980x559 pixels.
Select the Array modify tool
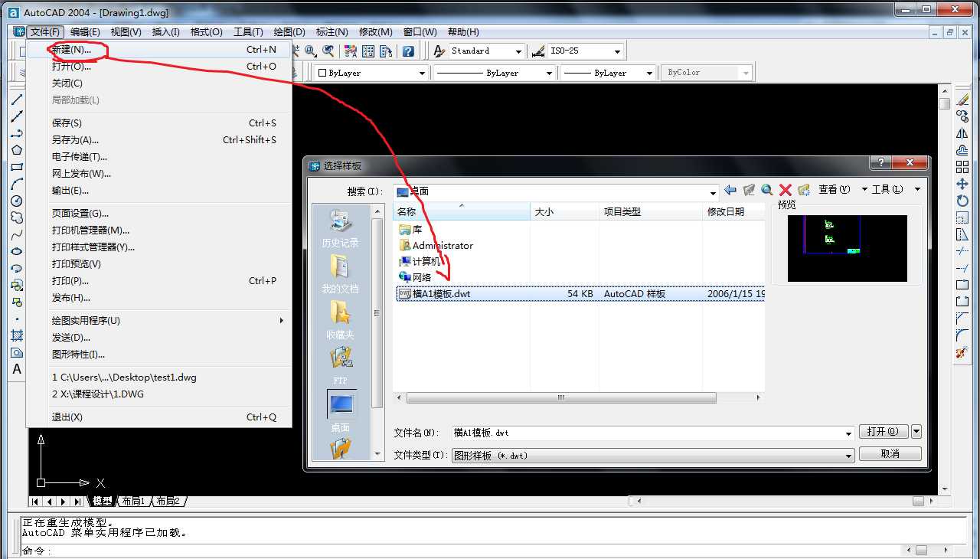coord(962,167)
